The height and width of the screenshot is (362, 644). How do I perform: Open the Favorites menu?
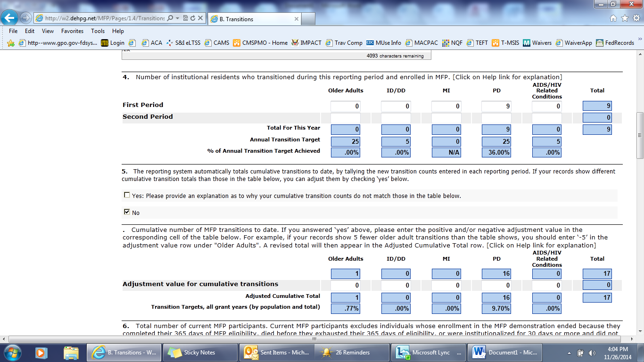pyautogui.click(x=72, y=31)
